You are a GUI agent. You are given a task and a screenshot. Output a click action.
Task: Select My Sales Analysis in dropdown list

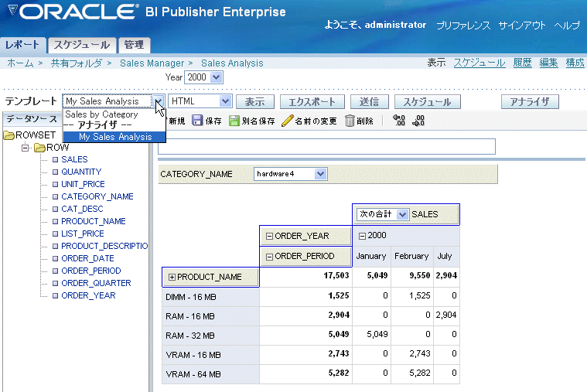tap(114, 137)
